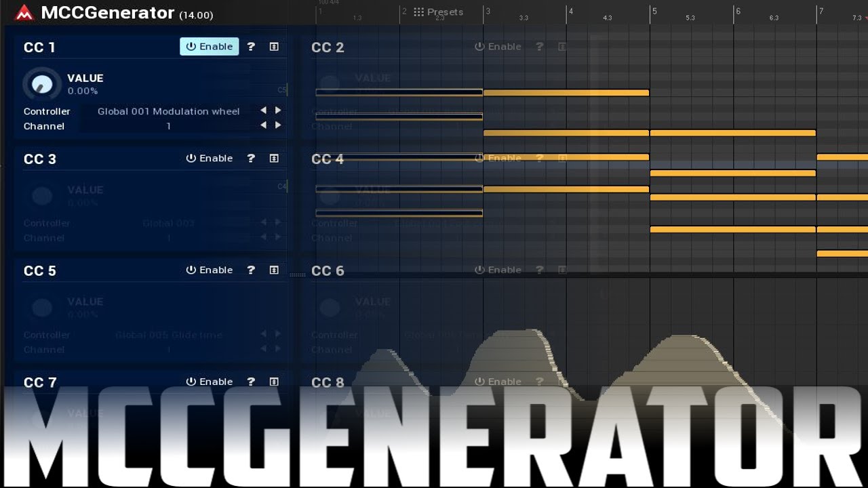Image resolution: width=868 pixels, height=488 pixels.
Task: Toggle the CC 7 Enable button
Action: click(x=210, y=382)
